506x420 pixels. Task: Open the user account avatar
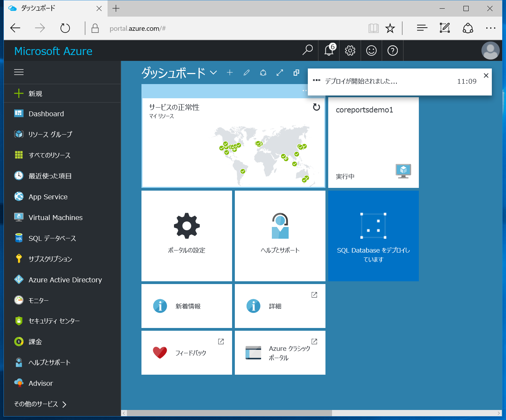click(x=490, y=51)
